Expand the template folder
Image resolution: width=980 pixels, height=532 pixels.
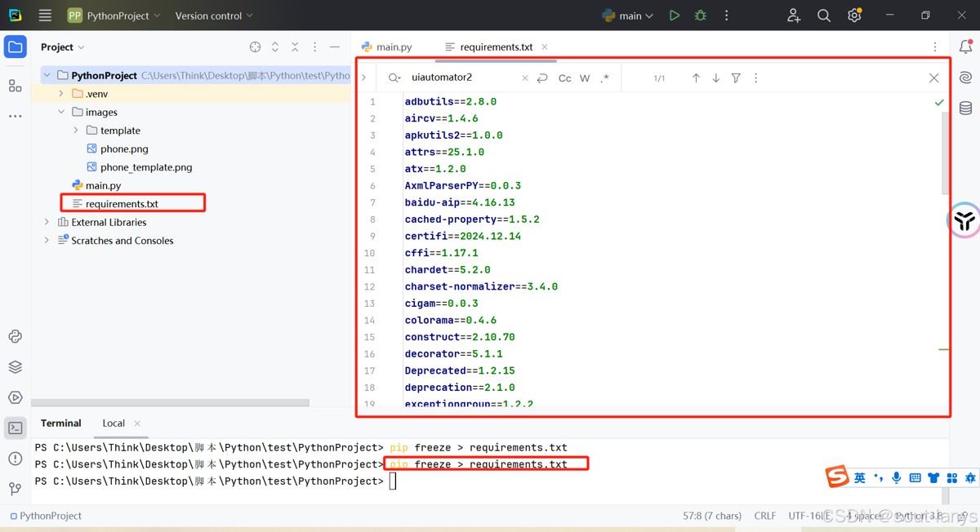(x=76, y=131)
